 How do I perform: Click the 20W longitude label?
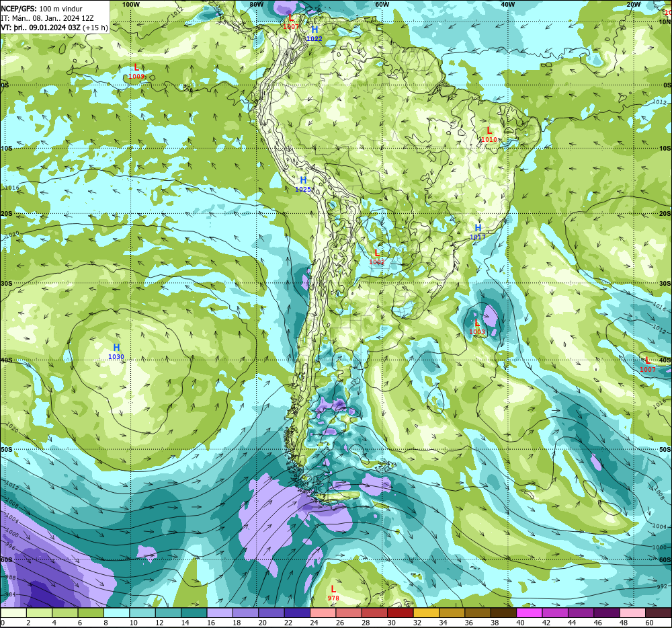[633, 4]
